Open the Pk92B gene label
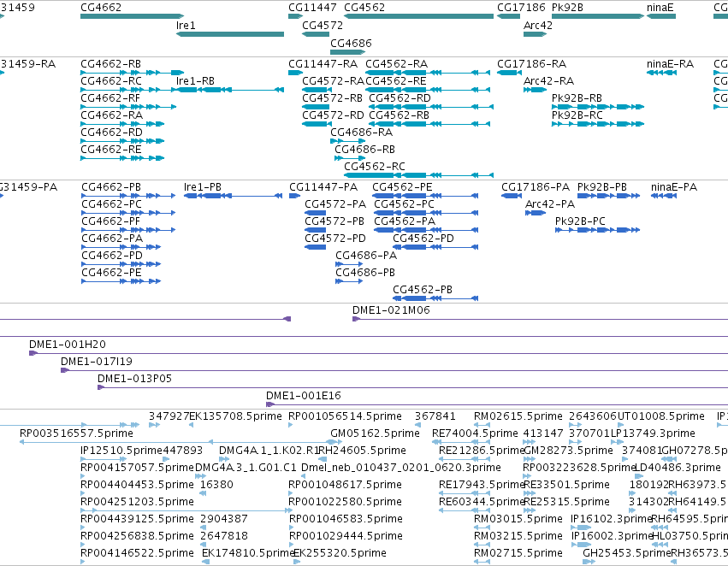 point(567,8)
